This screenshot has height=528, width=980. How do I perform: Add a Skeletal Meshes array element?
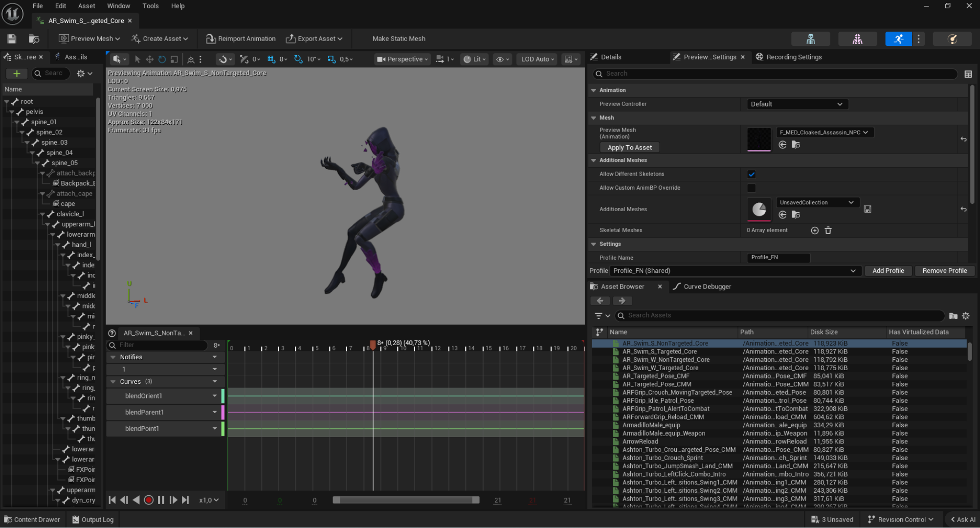tap(815, 230)
